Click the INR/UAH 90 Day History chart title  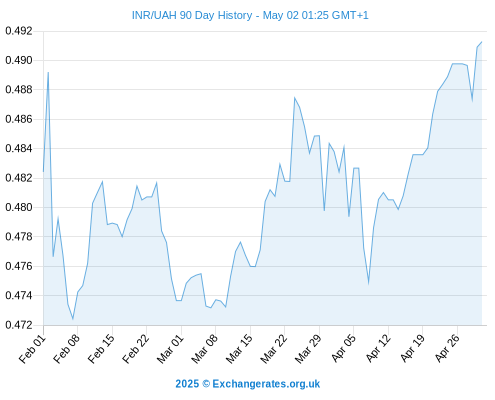250,15
